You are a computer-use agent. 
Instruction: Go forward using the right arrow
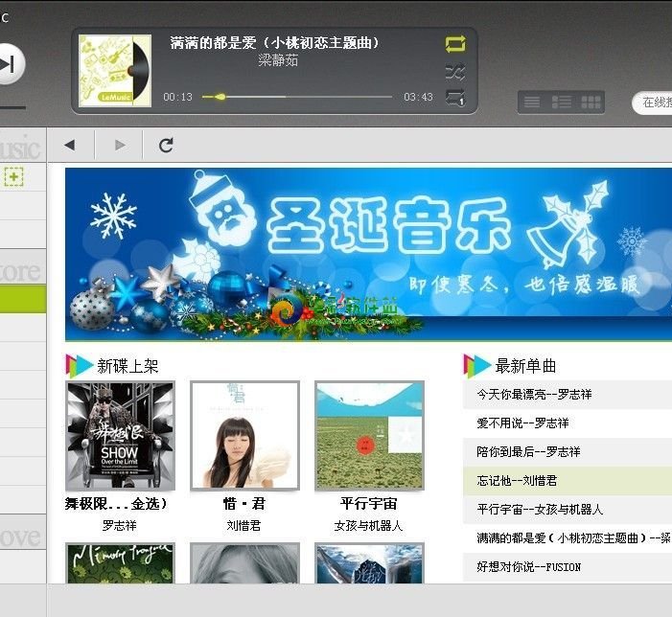120,146
